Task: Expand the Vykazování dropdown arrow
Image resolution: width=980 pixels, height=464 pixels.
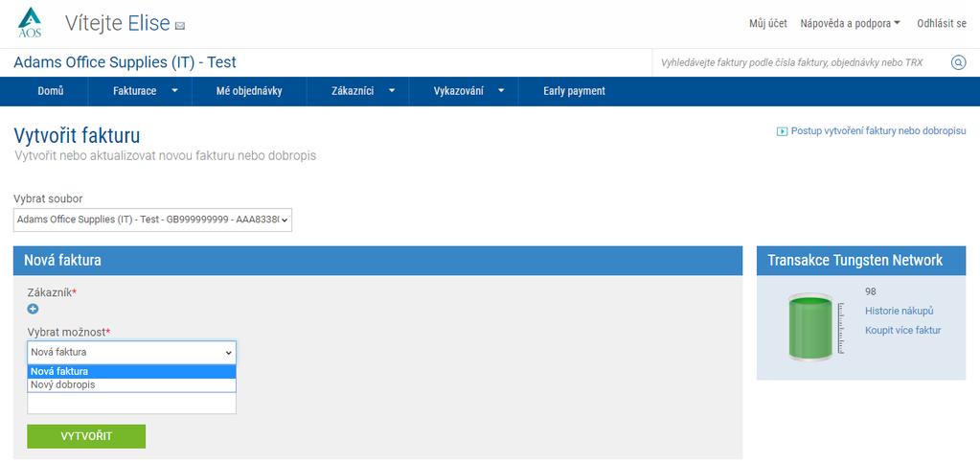Action: [501, 91]
